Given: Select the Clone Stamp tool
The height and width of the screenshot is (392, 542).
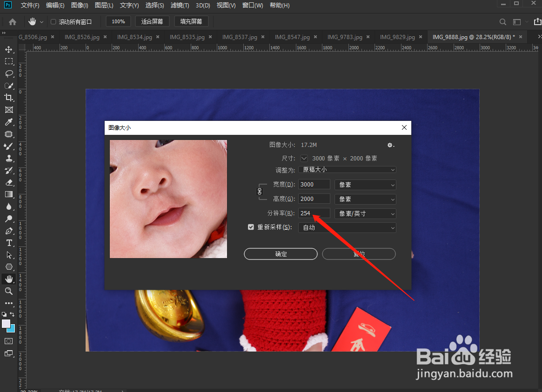Looking at the screenshot, I should [x=9, y=158].
